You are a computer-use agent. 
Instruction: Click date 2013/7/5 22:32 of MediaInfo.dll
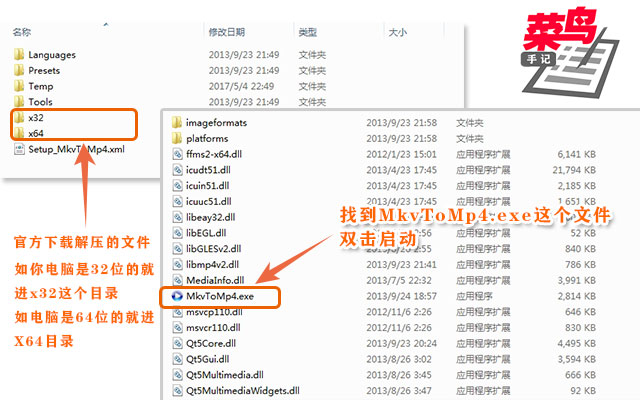(399, 280)
